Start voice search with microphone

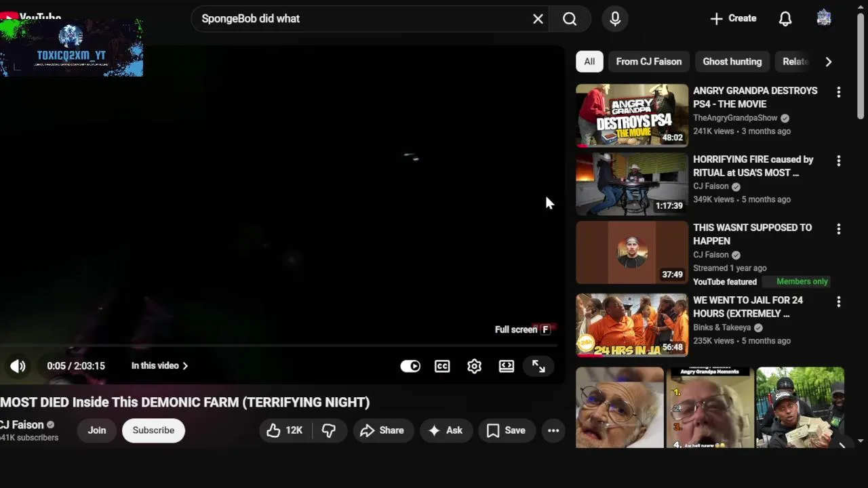(615, 19)
